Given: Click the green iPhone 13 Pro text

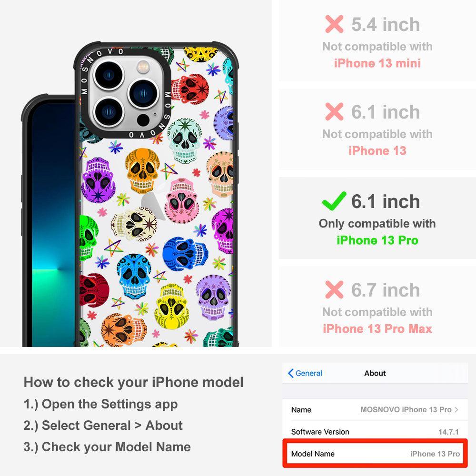Looking at the screenshot, I should tap(377, 240).
